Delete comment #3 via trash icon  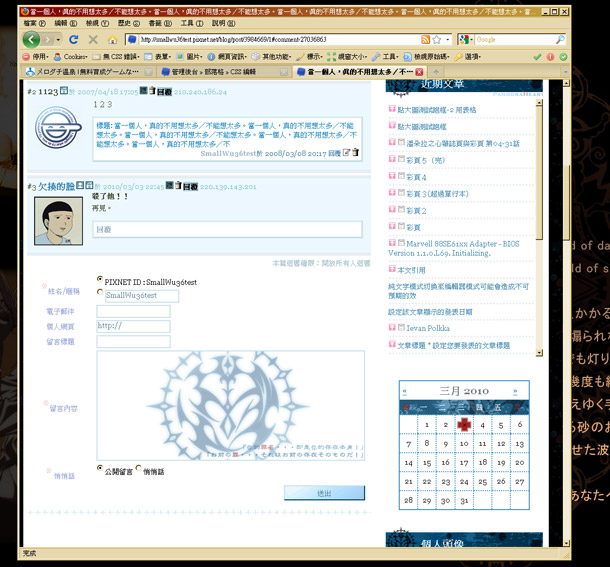(x=178, y=185)
